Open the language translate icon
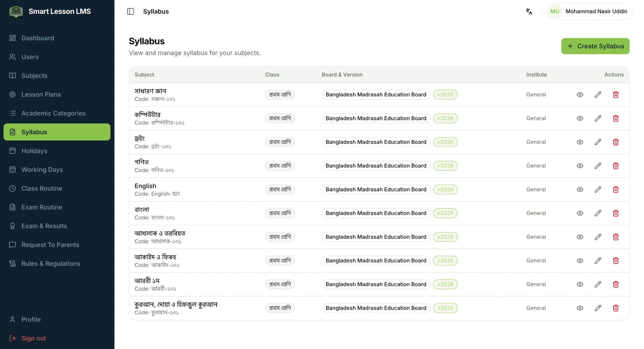Viewport: 644px width, 349px height. [x=529, y=12]
